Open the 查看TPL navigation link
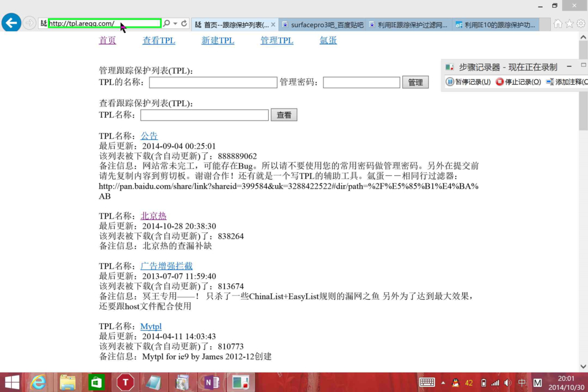The height and width of the screenshot is (392, 588). [x=159, y=40]
